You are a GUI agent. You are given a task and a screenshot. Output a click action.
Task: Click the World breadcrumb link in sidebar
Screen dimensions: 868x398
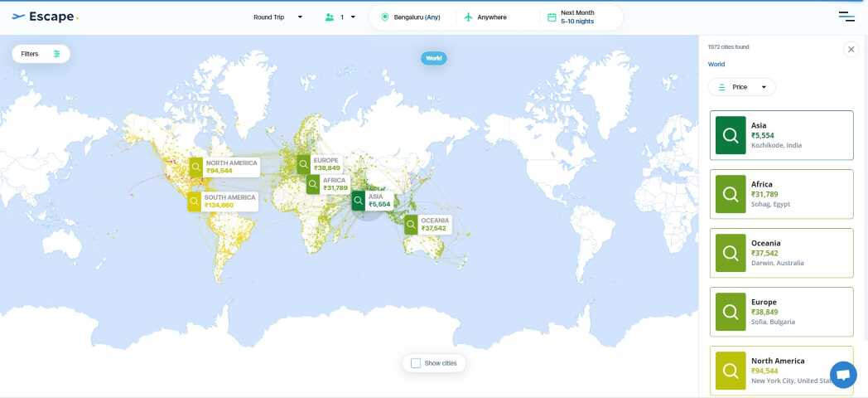pyautogui.click(x=716, y=64)
